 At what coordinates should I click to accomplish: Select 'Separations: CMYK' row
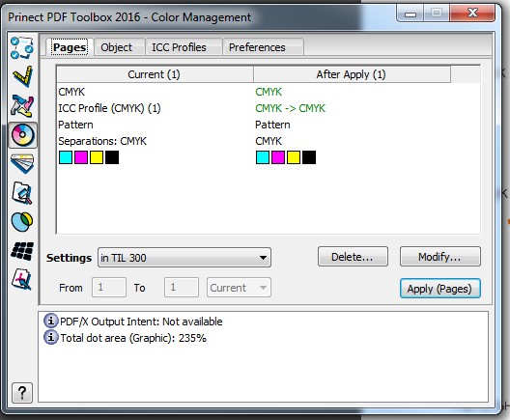[102, 141]
